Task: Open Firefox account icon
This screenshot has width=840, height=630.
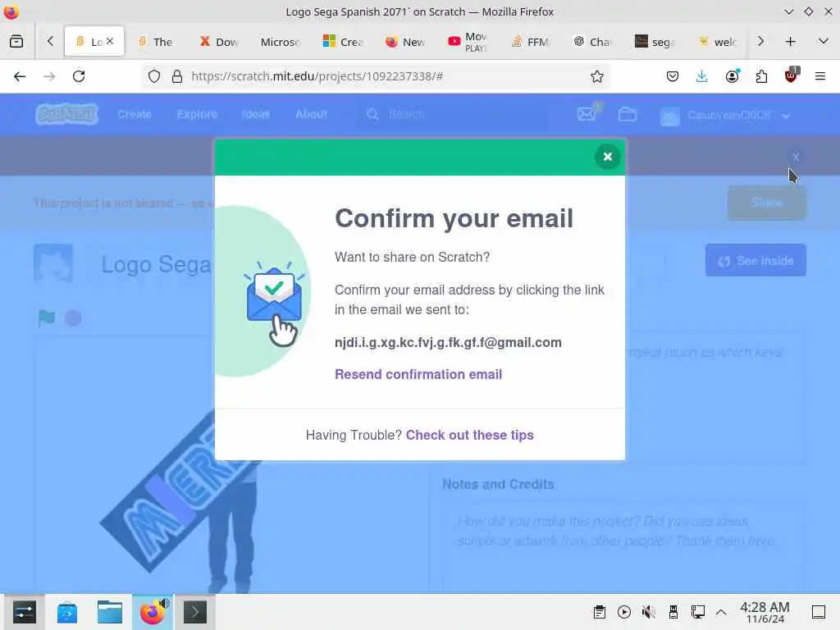Action: [732, 76]
